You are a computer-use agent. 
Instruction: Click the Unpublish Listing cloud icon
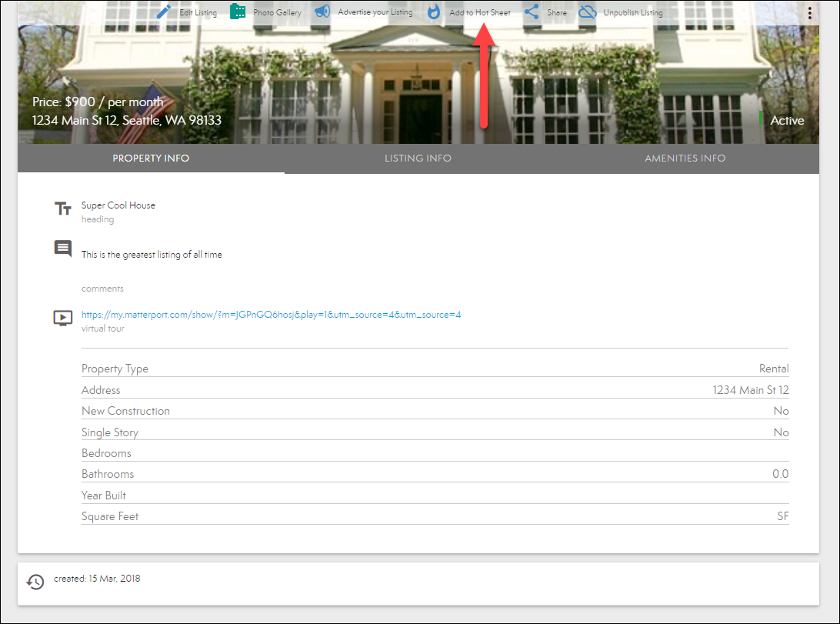588,12
